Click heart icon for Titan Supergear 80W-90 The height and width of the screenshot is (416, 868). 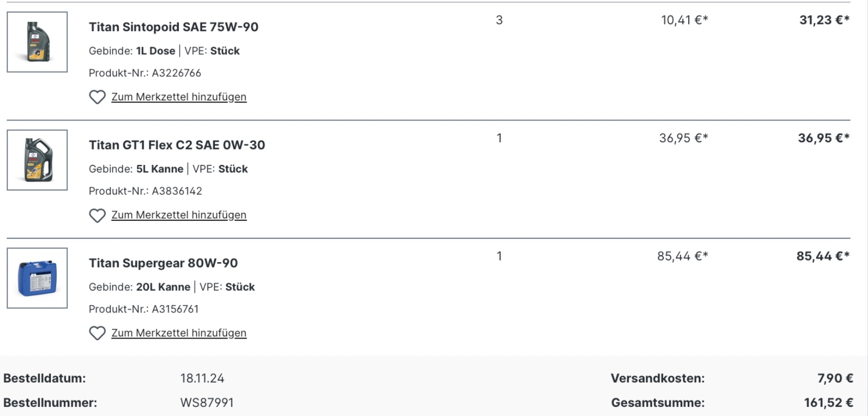97,333
